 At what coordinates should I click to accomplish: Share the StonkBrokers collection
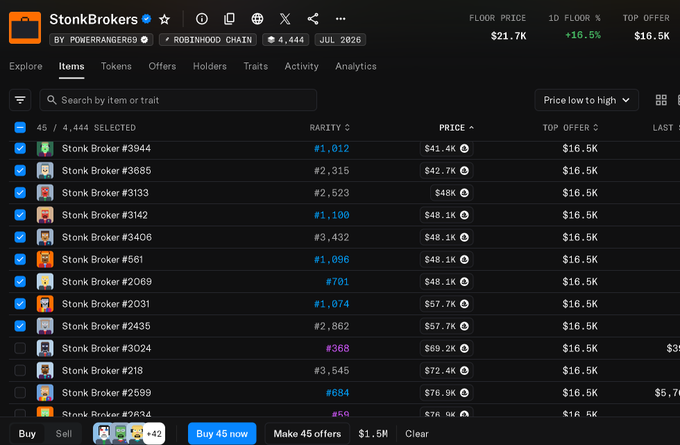point(313,19)
